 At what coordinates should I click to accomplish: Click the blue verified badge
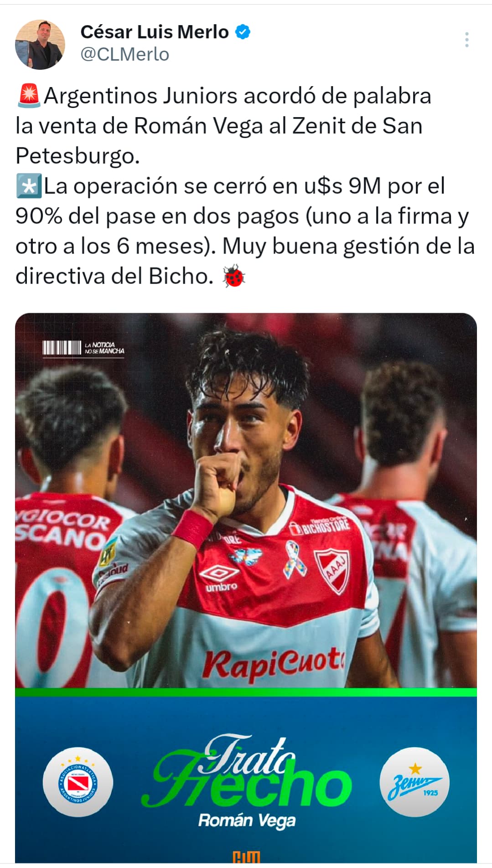pyautogui.click(x=243, y=32)
